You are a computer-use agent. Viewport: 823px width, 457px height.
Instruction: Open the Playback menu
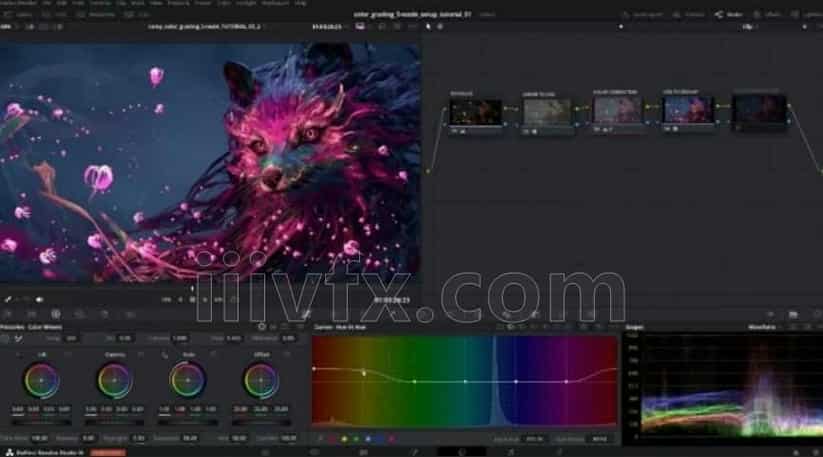click(178, 3)
